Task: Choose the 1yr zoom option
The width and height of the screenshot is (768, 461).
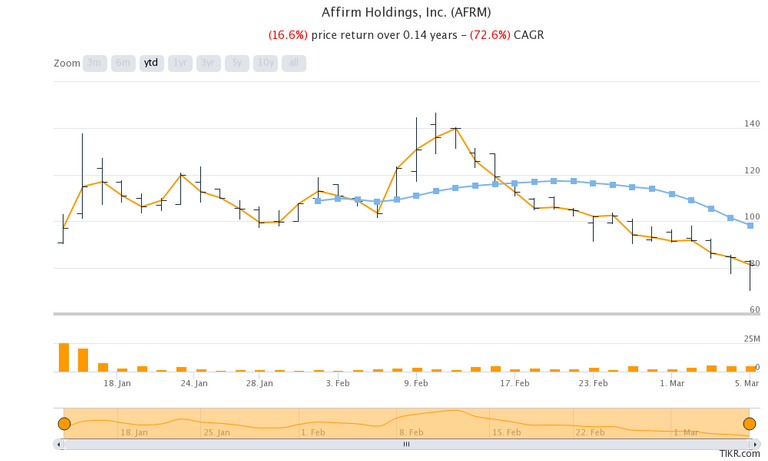Action: 180,62
